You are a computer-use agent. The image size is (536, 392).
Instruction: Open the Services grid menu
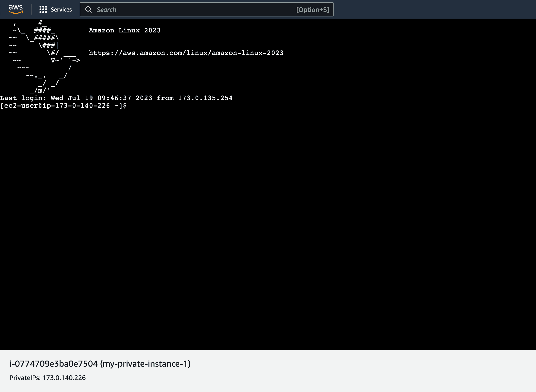click(43, 9)
